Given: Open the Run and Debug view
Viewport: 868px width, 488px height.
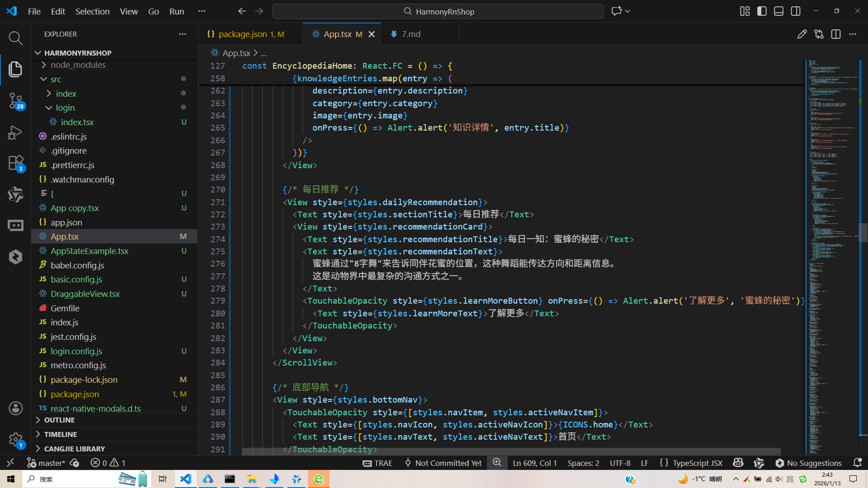Looking at the screenshot, I should (15, 132).
